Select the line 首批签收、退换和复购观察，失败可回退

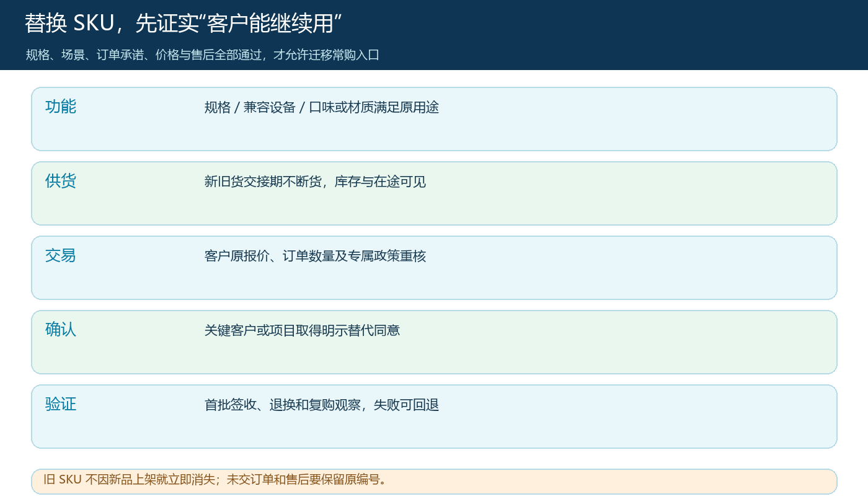[x=322, y=405]
